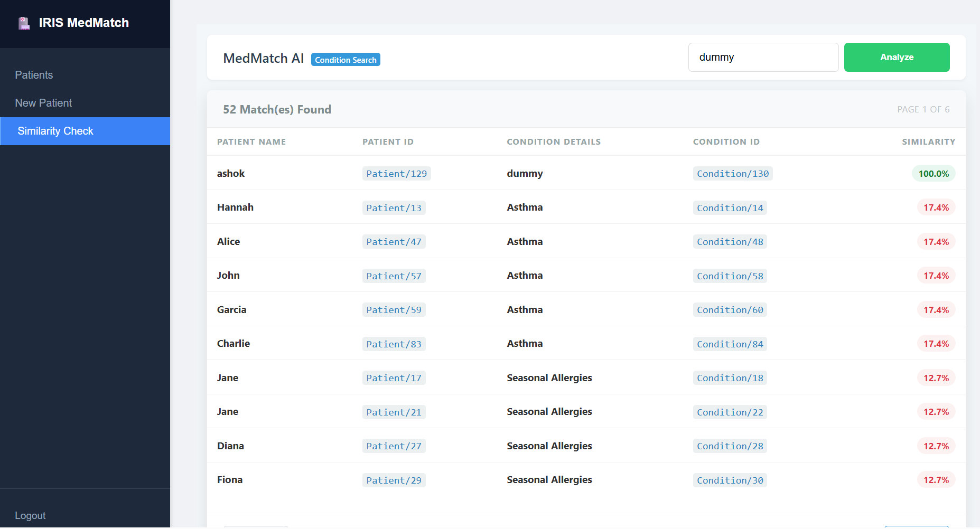Viewport: 980px width, 529px height.
Task: Open Condition/48 for Alice
Action: (730, 242)
